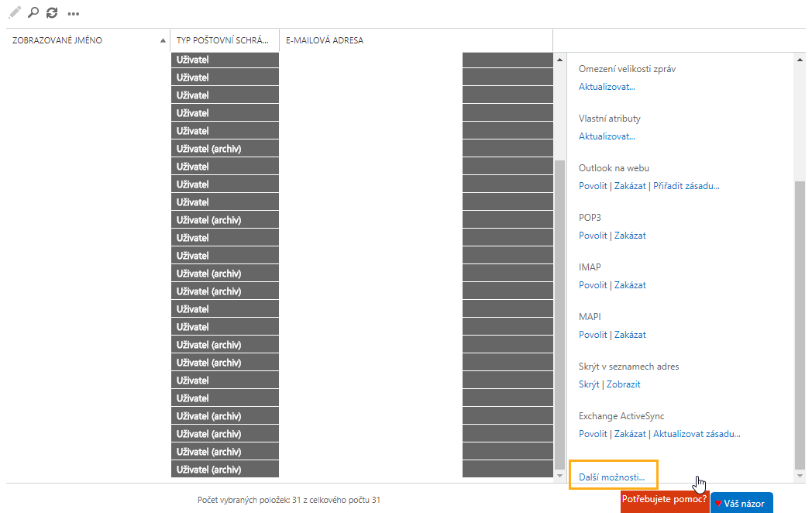Viewport: 812px width, 513px height.
Task: Click Aktualizovat under Omezení velikosti zpráv
Action: [607, 87]
